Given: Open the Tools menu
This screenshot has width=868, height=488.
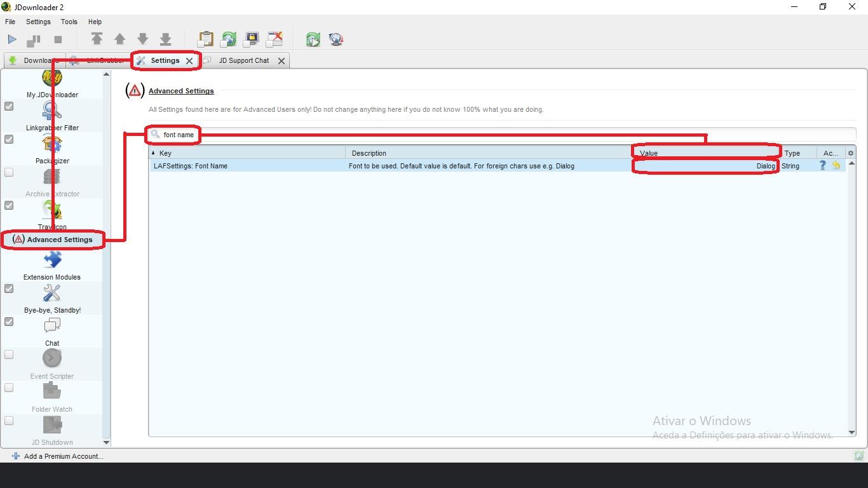Looking at the screenshot, I should pos(69,22).
